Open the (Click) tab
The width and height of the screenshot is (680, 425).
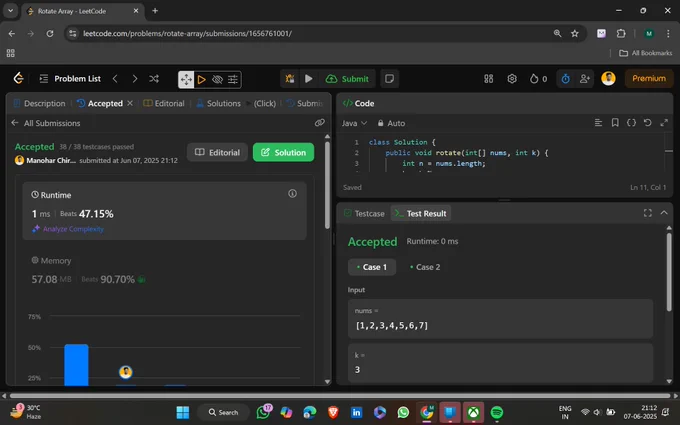click(265, 103)
